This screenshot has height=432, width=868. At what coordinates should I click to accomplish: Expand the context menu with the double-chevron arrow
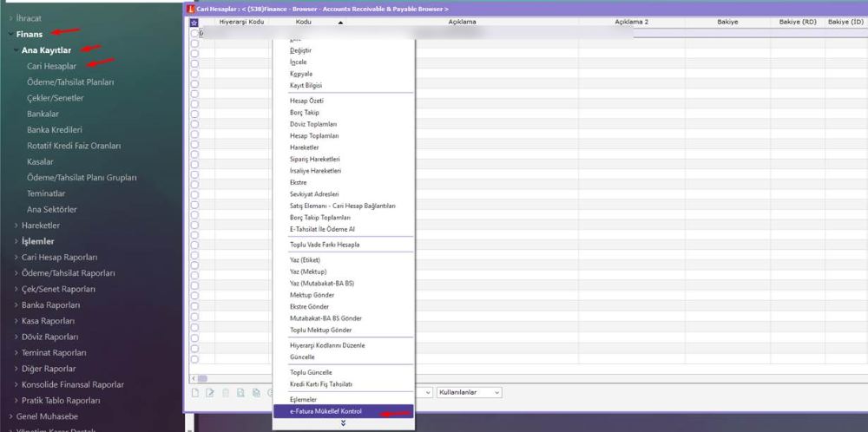[x=343, y=423]
